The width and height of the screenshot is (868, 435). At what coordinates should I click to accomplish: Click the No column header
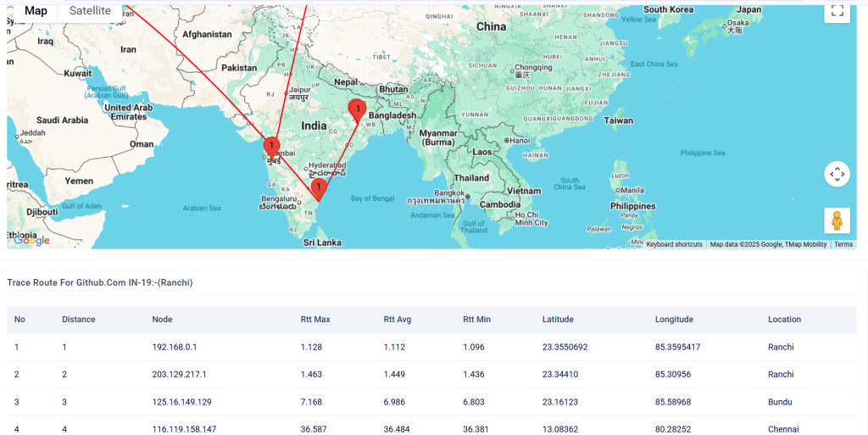pyautogui.click(x=19, y=320)
